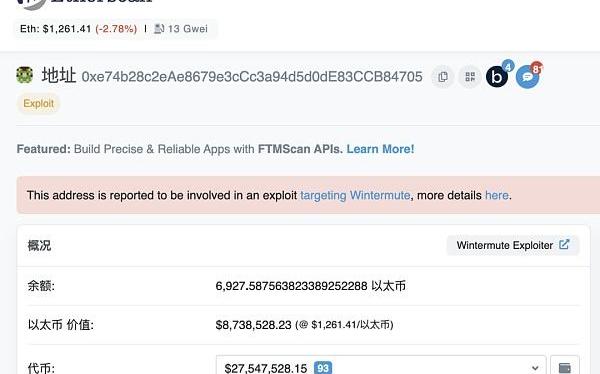
Task: Open the wallet icon beside token dropdown
Action: pyautogui.click(x=565, y=367)
